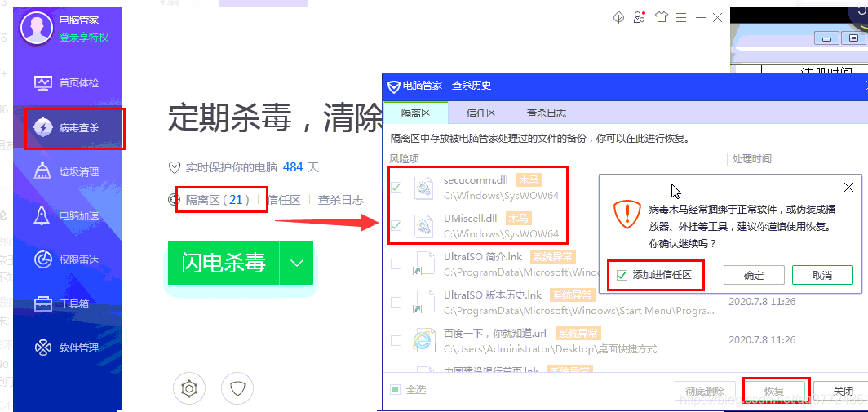
Task: Click the 首页体检 monitor icon
Action: [42, 83]
